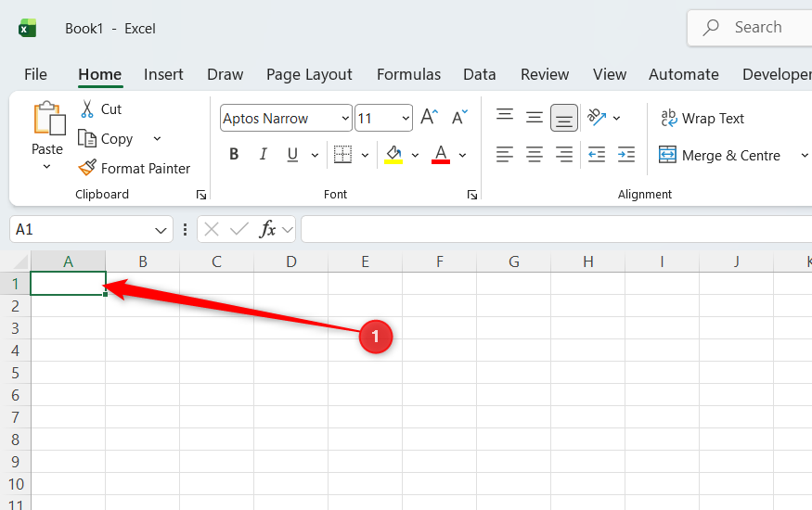Screen dimensions: 812x510
Task: Cut selection with scissors icon
Action: [x=87, y=108]
